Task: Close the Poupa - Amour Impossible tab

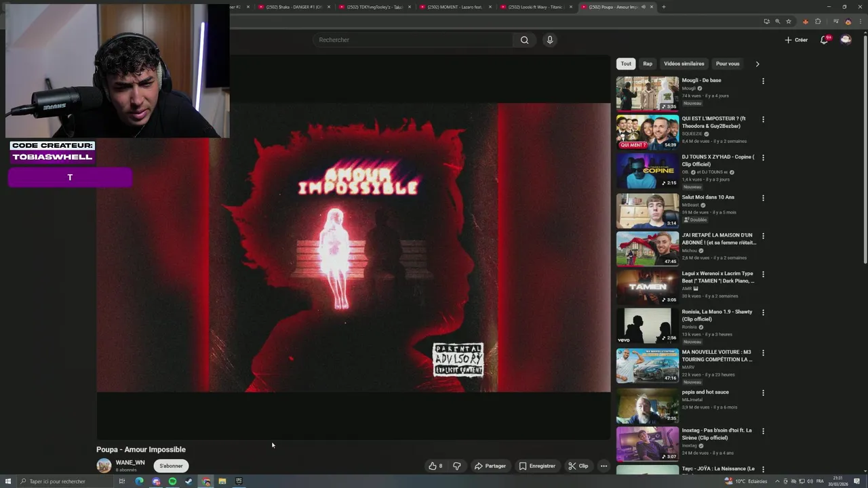Action: [652, 7]
